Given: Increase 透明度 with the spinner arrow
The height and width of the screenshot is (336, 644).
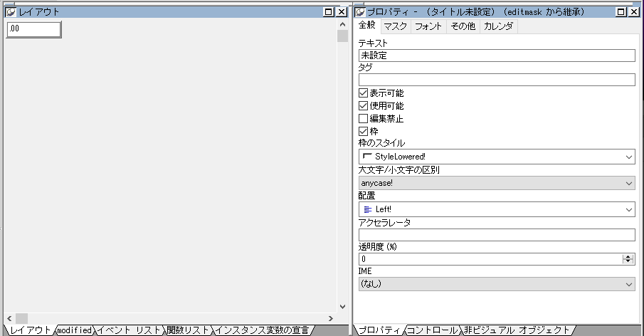Looking at the screenshot, I should tap(628, 256).
